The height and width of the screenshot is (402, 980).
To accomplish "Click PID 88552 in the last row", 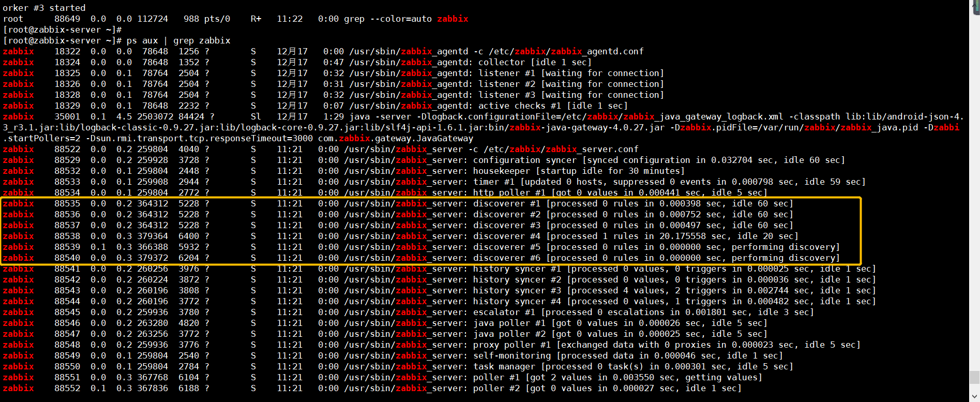I will [x=67, y=388].
